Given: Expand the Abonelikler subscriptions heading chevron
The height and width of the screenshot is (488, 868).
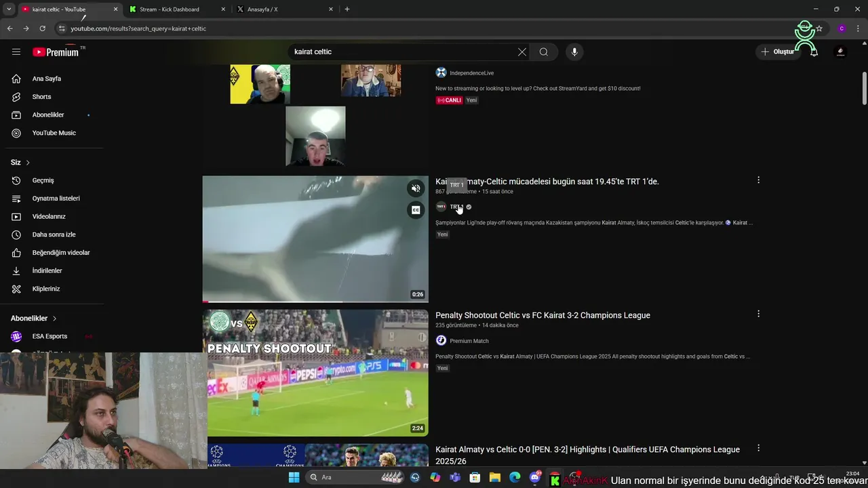Looking at the screenshot, I should tap(55, 319).
